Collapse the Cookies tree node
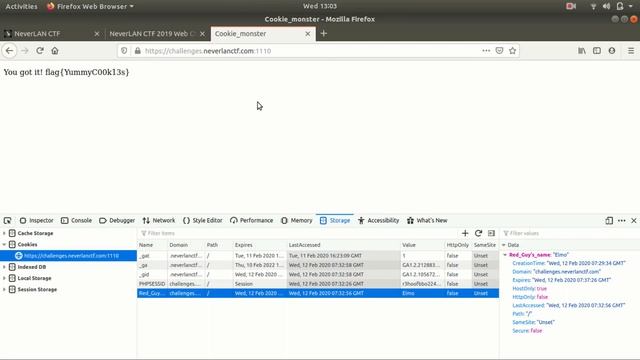 (x=4, y=244)
